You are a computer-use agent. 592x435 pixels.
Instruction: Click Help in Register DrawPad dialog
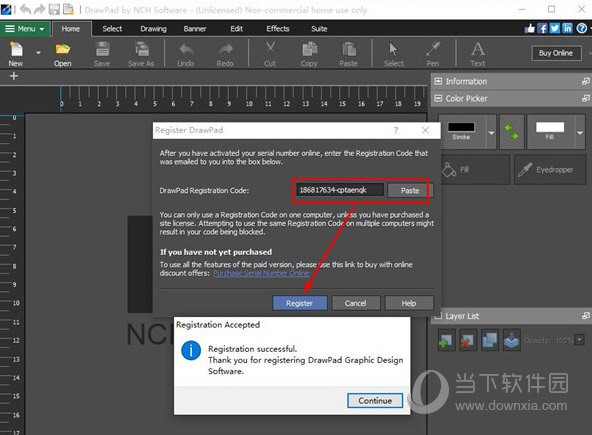pos(409,303)
